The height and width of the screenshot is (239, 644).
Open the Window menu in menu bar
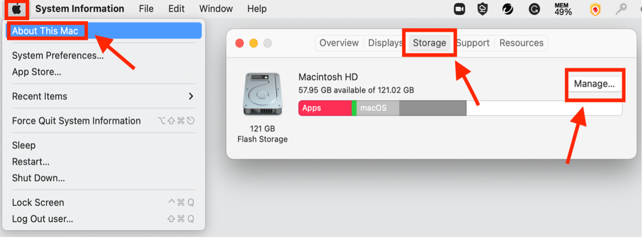pyautogui.click(x=216, y=9)
